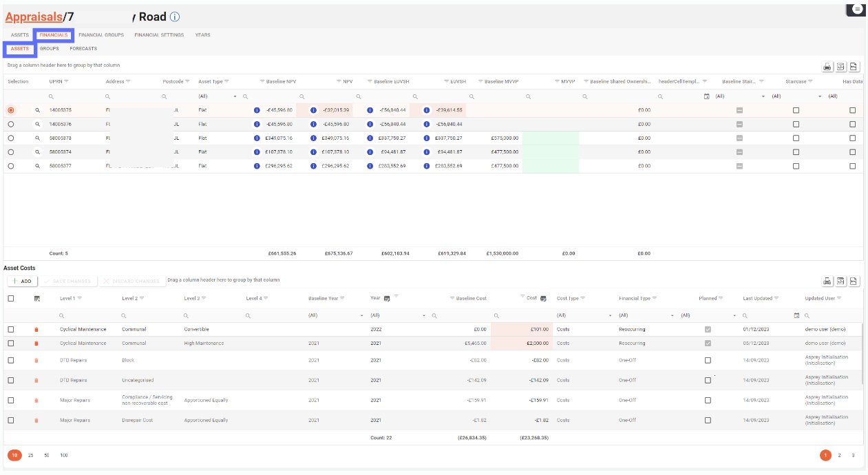Viewport: 868px width, 475px height.
Task: Click the icon next to Cost column header
Action: pos(544,298)
